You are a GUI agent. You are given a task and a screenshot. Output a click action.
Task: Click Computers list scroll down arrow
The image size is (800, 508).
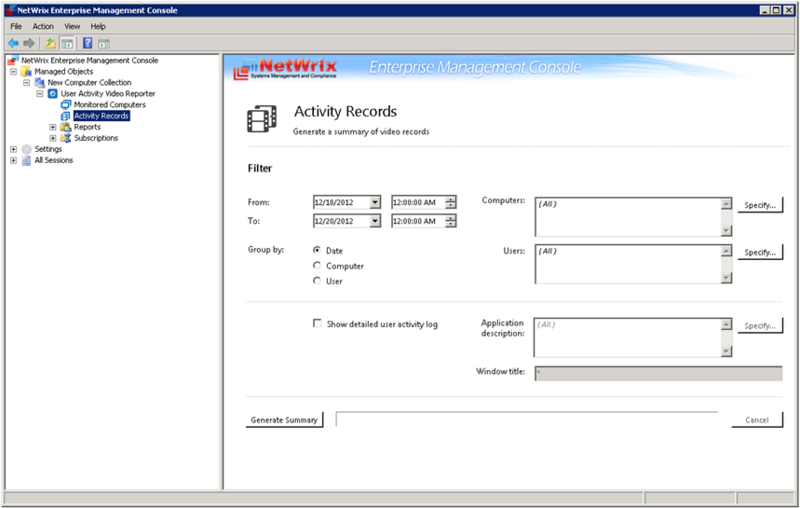click(x=727, y=231)
